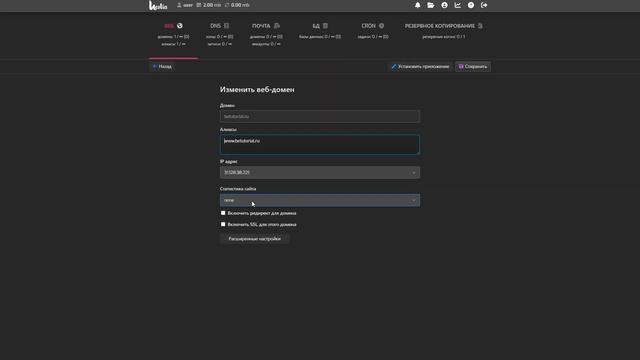Go back with the Назад button

tap(162, 67)
